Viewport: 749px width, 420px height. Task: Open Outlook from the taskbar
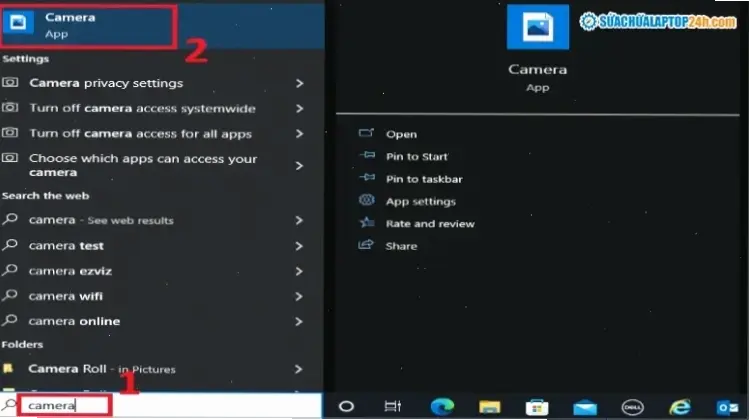(x=727, y=406)
